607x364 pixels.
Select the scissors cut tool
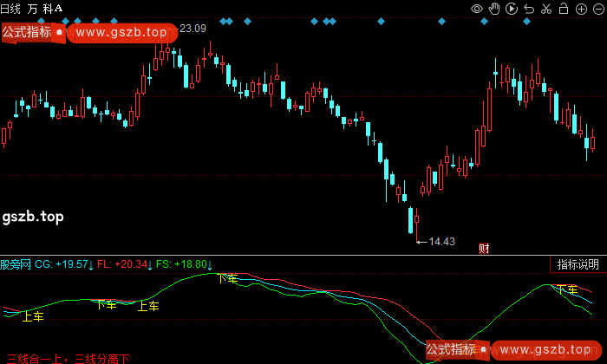[x=546, y=9]
